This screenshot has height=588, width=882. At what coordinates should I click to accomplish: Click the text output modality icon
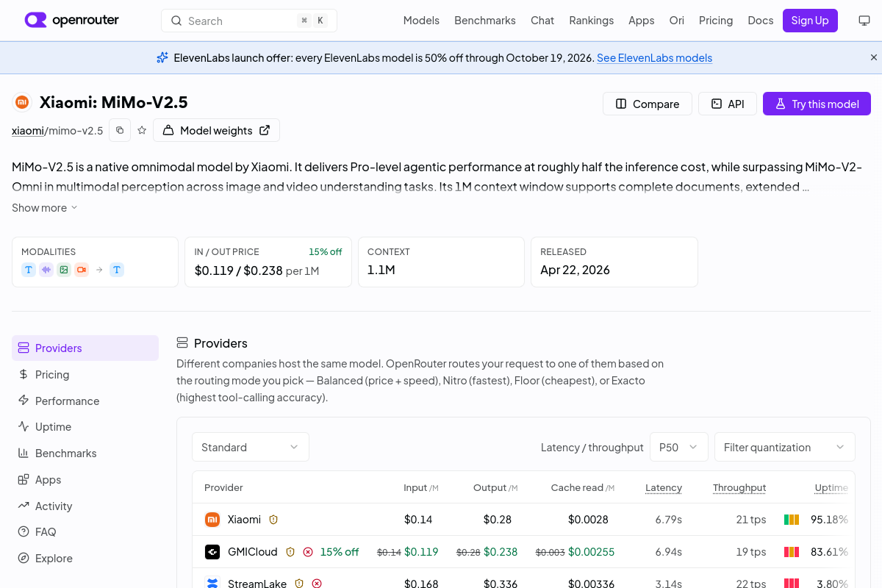pyautogui.click(x=117, y=270)
